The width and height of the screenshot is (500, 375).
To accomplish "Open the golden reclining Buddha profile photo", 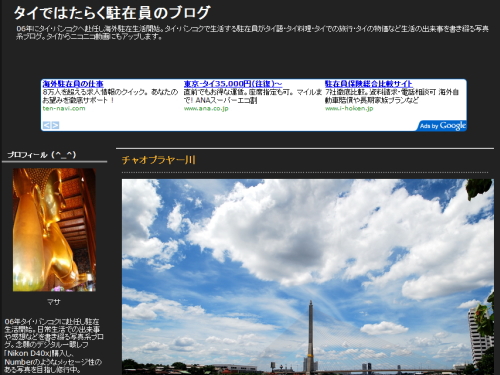I will click(x=54, y=230).
